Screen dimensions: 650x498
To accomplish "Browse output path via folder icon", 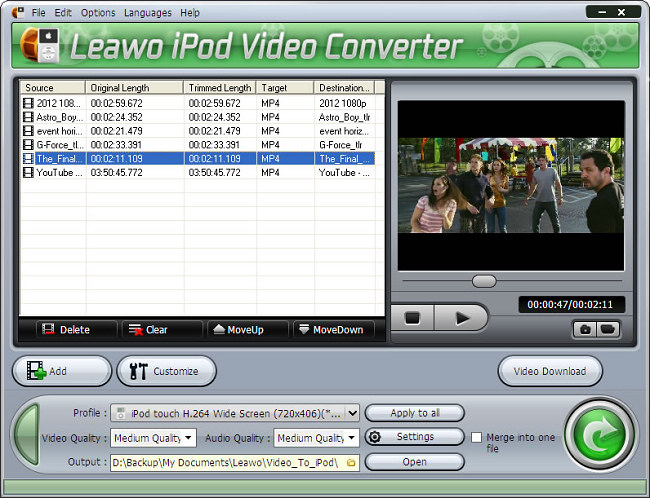I will 351,462.
